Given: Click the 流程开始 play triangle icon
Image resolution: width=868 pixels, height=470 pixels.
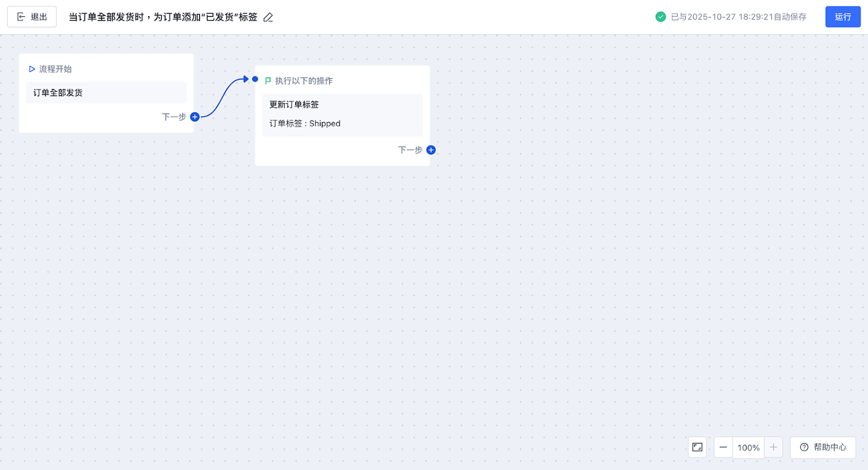Looking at the screenshot, I should [x=32, y=69].
